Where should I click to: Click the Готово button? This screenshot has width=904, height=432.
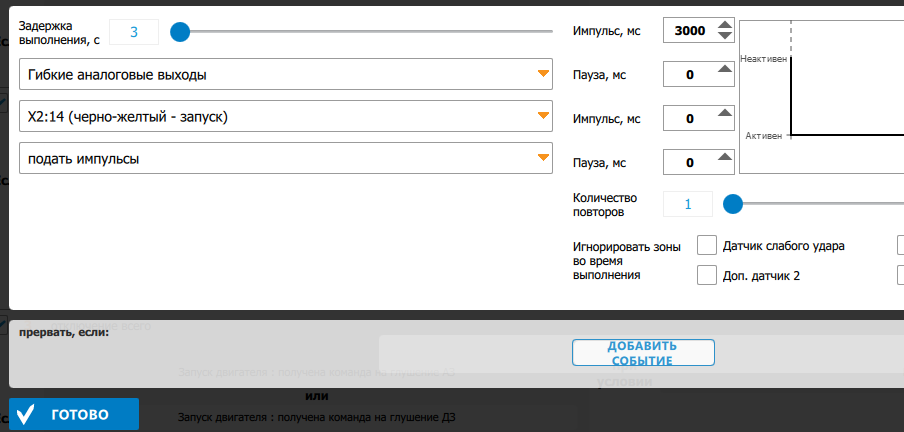[74, 414]
